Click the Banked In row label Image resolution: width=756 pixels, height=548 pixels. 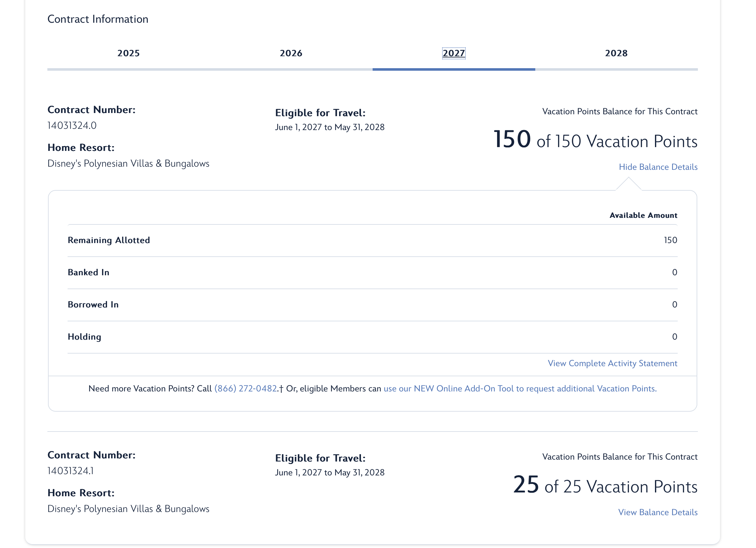click(88, 272)
